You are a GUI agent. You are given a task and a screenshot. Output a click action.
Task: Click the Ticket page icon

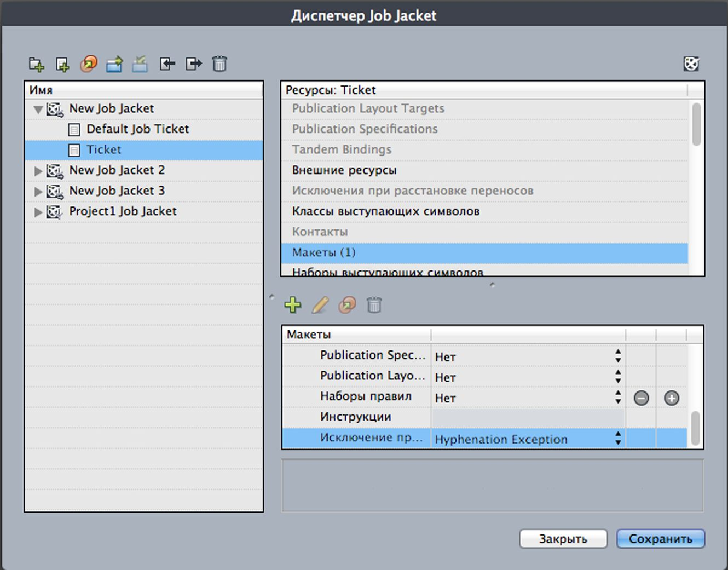(74, 150)
